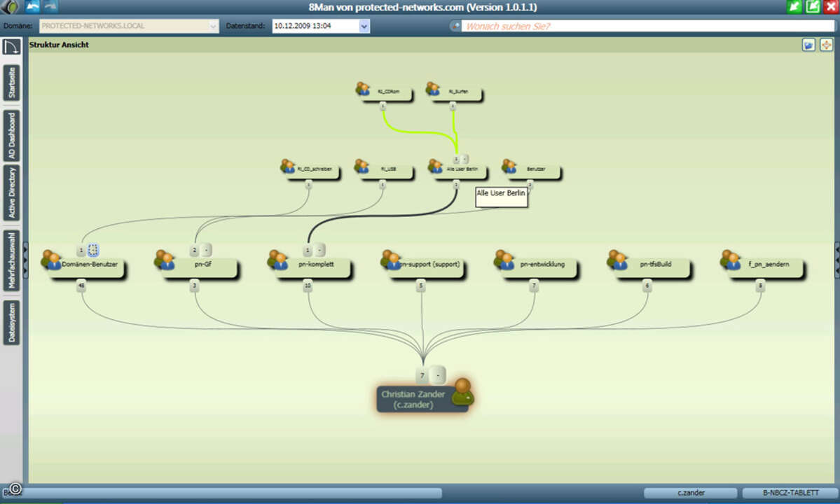Screen dimensions: 840x504
Task: Open the Dateisystem side tab
Action: click(x=12, y=323)
